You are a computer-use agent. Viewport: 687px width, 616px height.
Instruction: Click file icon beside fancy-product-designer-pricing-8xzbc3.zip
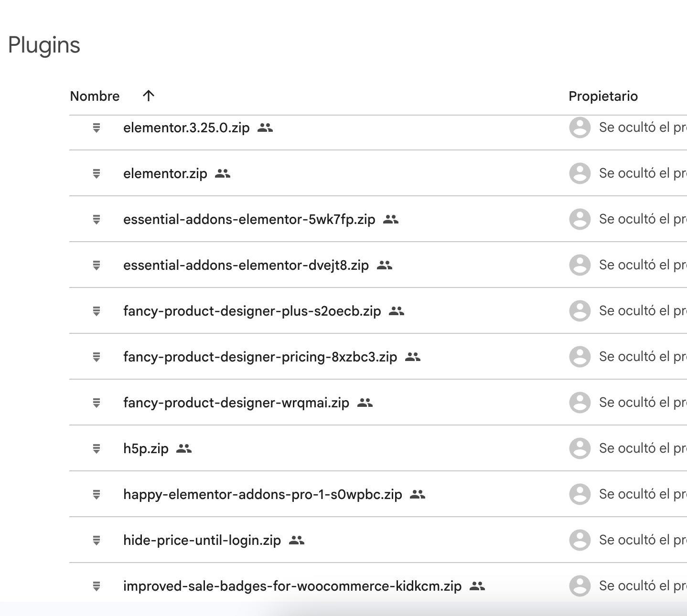(97, 357)
